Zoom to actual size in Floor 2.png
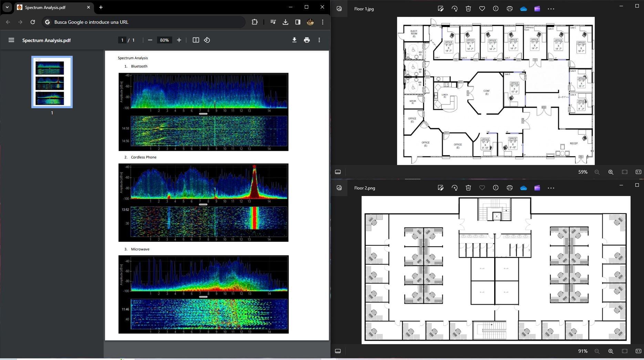 (x=638, y=351)
